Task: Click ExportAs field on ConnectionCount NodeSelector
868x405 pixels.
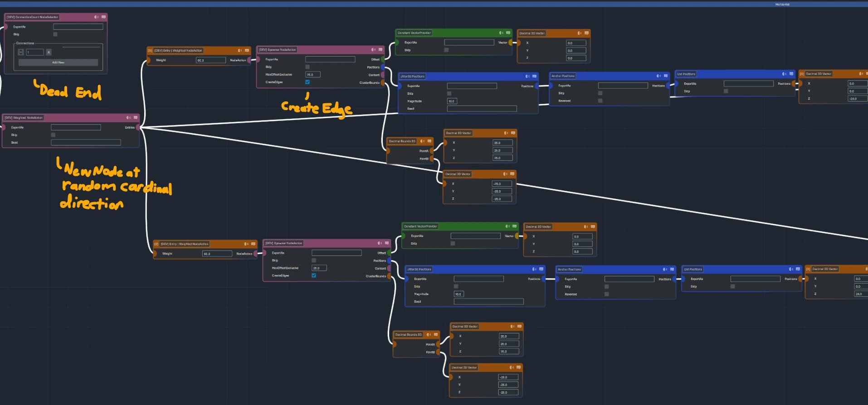Action: 78,27
